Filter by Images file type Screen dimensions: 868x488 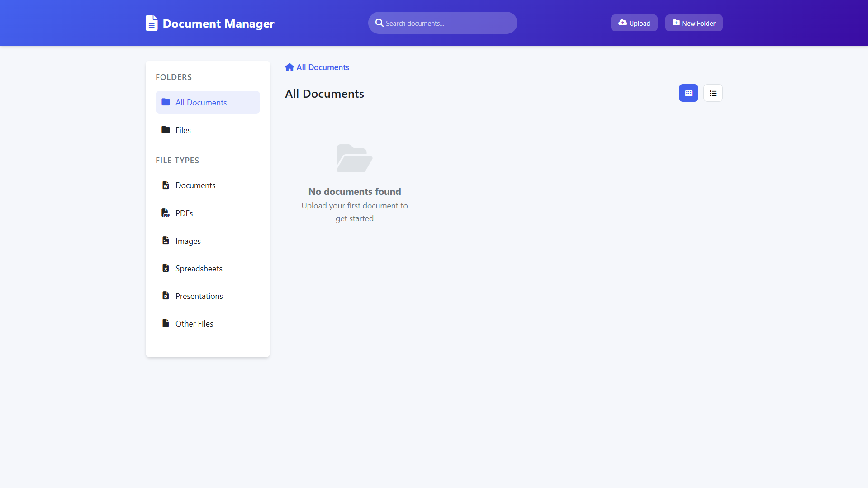208,241
